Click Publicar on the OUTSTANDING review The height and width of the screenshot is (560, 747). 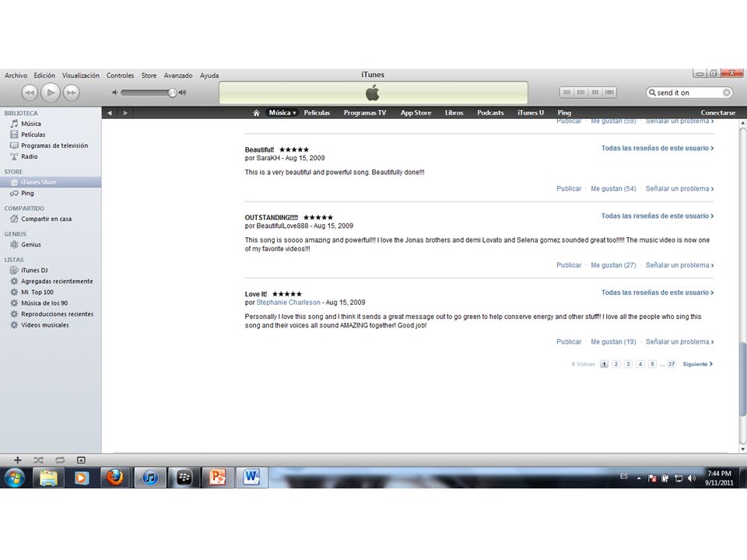click(569, 265)
